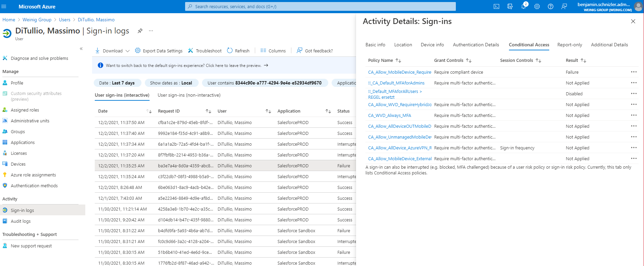Viewport: 644px width, 266px height.
Task: Open the Date: Last 7 days filter
Action: tap(117, 83)
